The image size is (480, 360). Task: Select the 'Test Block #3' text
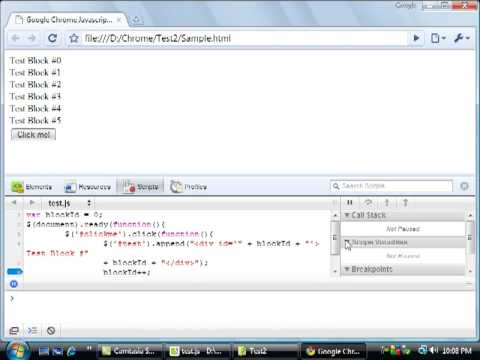[35, 96]
